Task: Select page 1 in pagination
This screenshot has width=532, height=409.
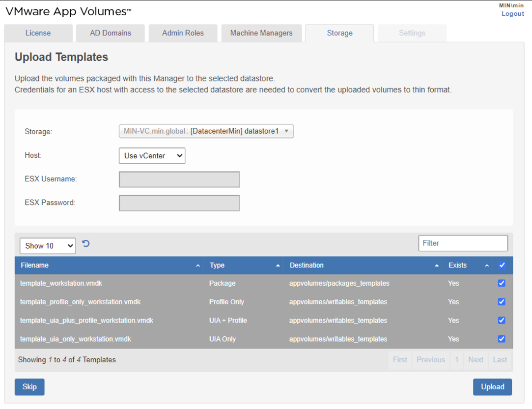Action: pyautogui.click(x=457, y=360)
